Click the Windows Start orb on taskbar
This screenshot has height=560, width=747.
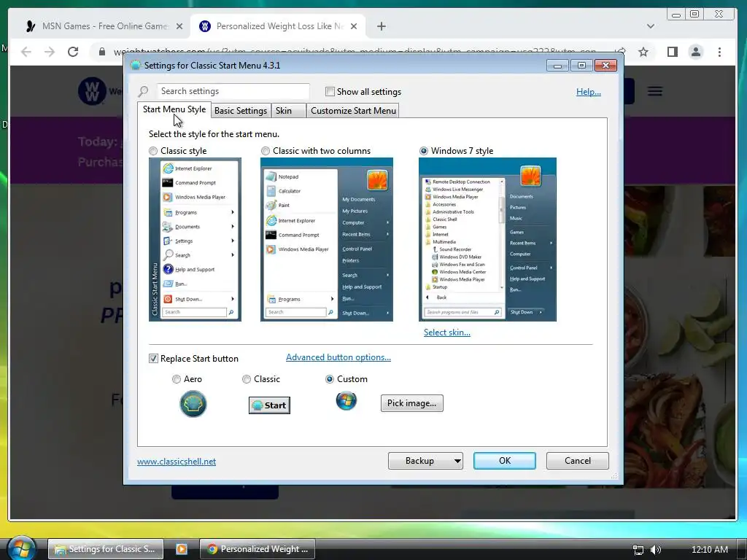tap(21, 548)
